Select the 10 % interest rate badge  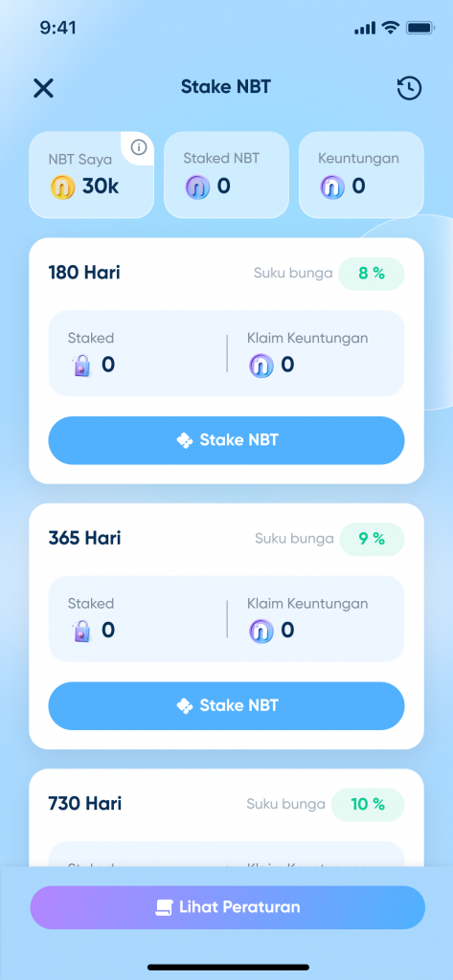pyautogui.click(x=368, y=804)
